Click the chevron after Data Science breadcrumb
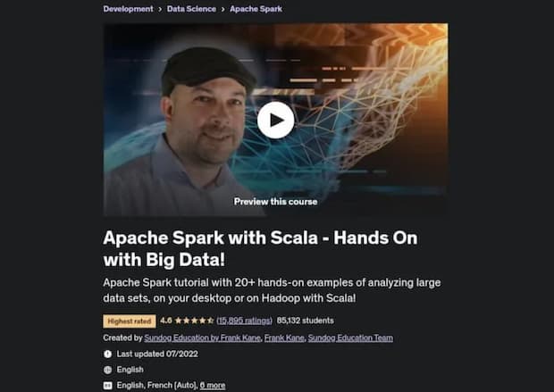The height and width of the screenshot is (392, 554). click(x=223, y=9)
